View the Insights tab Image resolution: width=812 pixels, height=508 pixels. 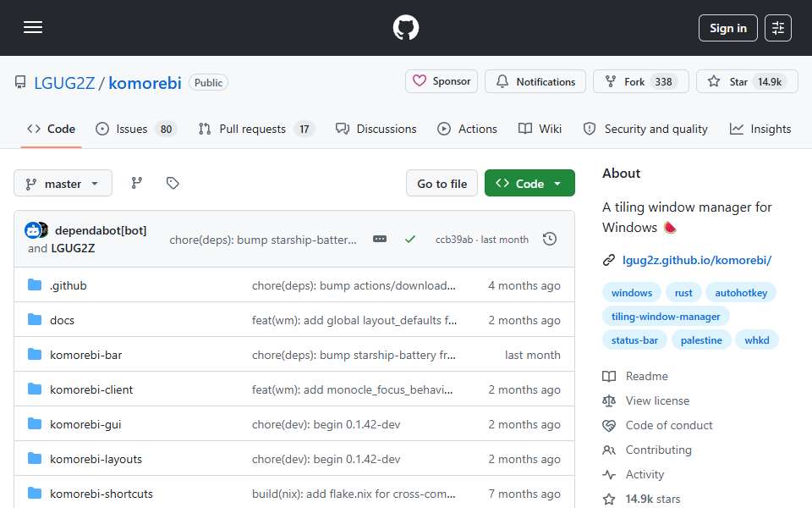click(x=760, y=129)
